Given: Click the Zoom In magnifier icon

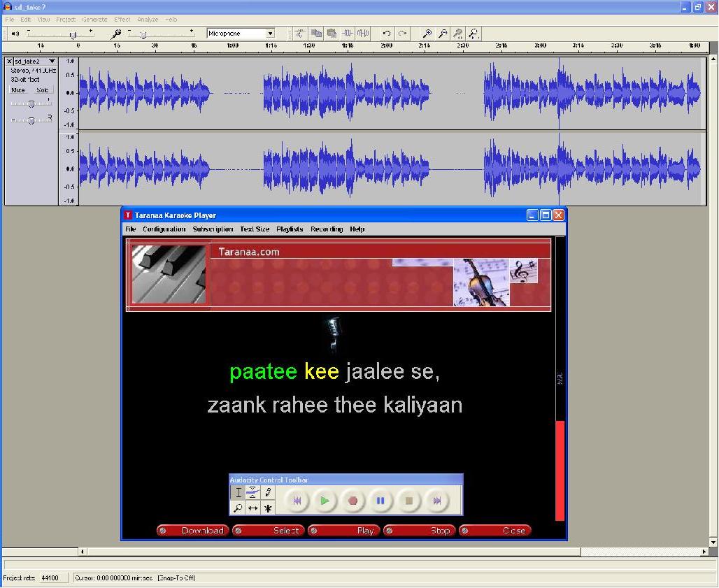Looking at the screenshot, I should coord(426,34).
